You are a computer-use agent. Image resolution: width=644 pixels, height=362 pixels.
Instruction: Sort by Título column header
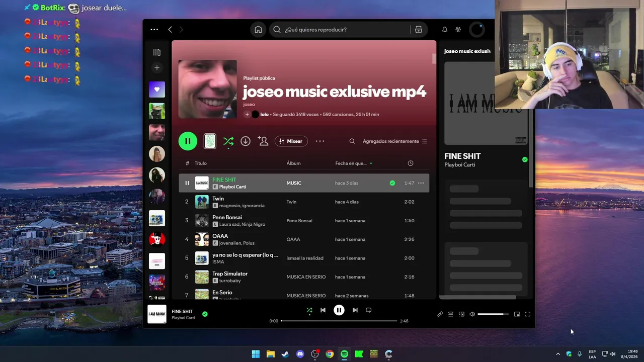[201, 163]
